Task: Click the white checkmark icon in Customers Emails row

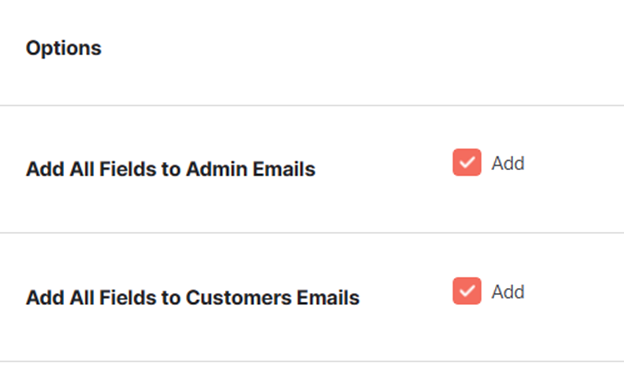Action: point(467,291)
